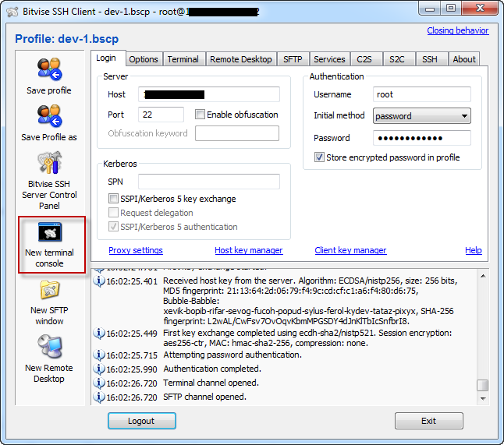This screenshot has height=445, width=504.
Task: Click info icon of SFTP channel opened entry
Action: coord(99,397)
